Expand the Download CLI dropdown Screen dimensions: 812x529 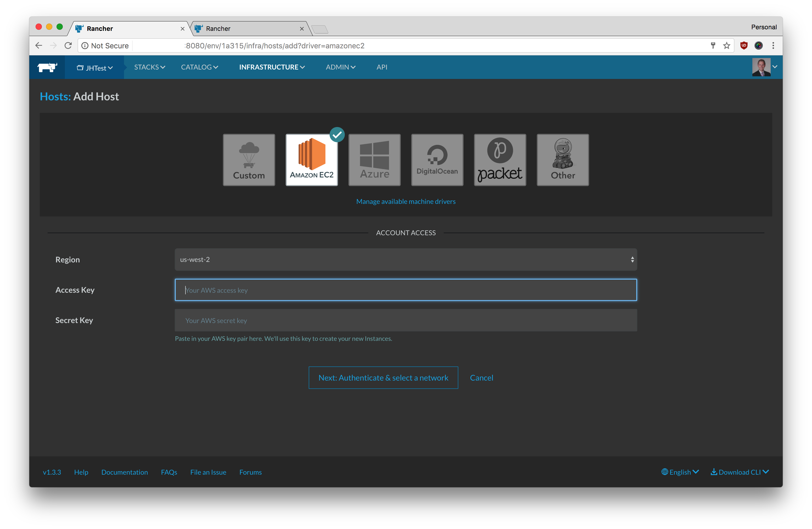click(x=740, y=472)
